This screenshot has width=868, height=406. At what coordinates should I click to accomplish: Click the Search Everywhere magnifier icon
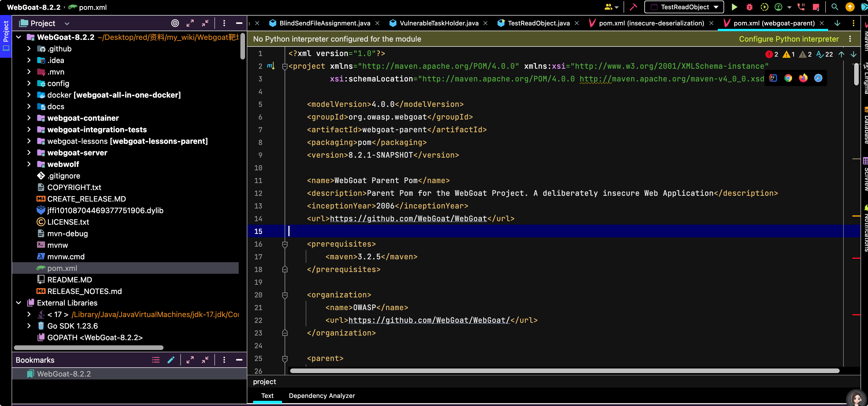coord(835,7)
